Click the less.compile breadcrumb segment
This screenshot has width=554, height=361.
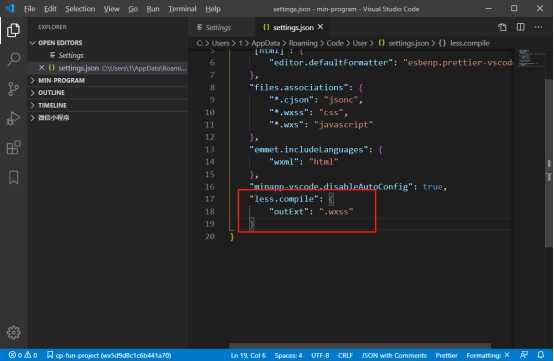point(464,43)
